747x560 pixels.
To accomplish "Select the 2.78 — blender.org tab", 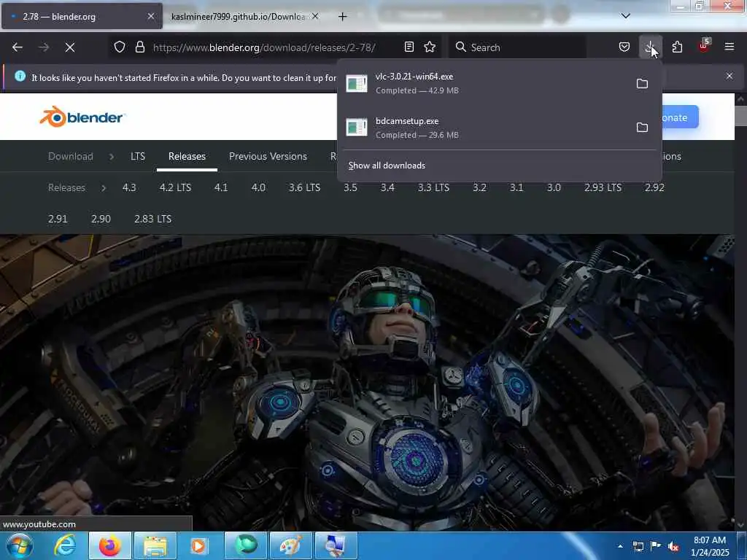I will pos(82,16).
